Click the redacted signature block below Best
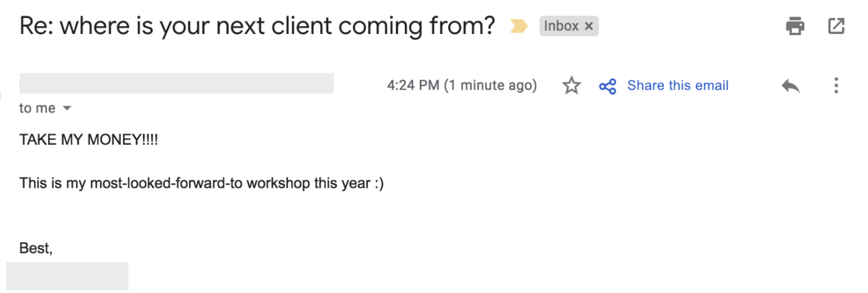The width and height of the screenshot is (868, 293). coord(67,276)
